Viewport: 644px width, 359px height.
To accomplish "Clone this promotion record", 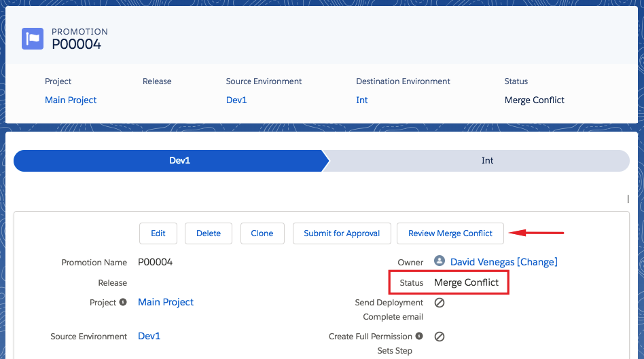I will point(262,233).
